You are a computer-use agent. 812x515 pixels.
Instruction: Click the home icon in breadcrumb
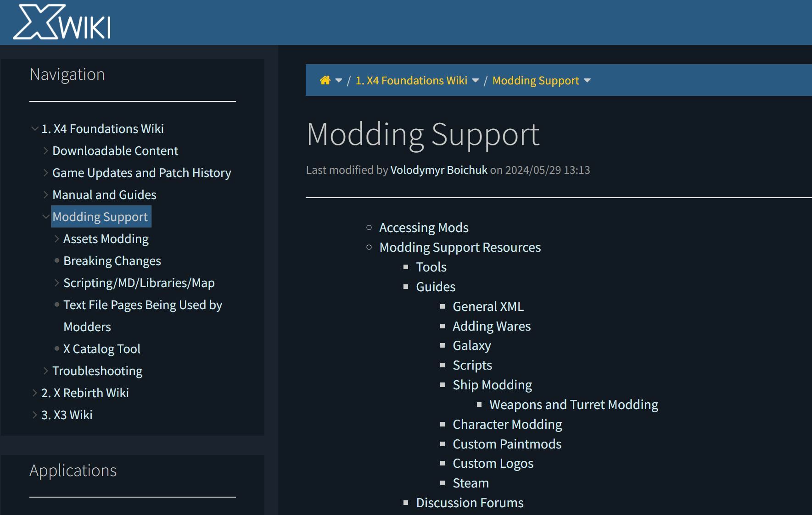coord(325,81)
